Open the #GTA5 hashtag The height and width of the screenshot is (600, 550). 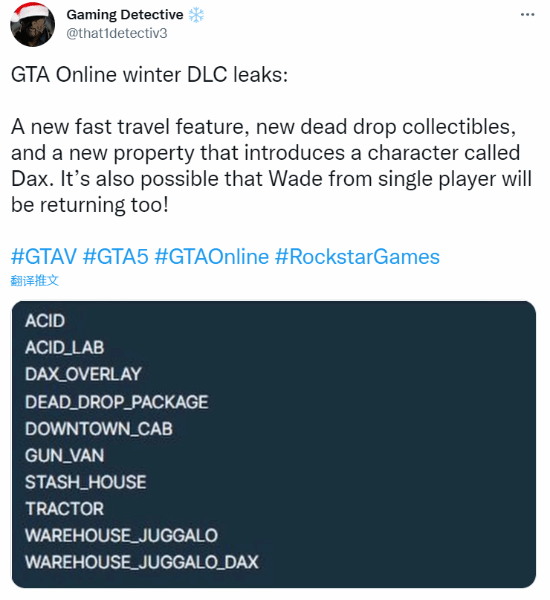(116, 256)
